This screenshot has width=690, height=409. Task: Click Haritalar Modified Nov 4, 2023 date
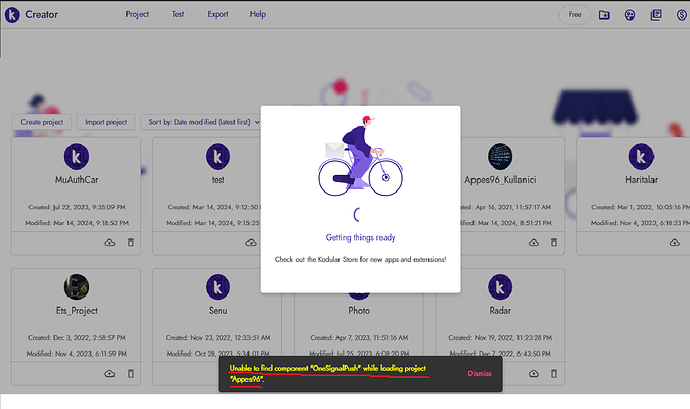click(x=640, y=223)
